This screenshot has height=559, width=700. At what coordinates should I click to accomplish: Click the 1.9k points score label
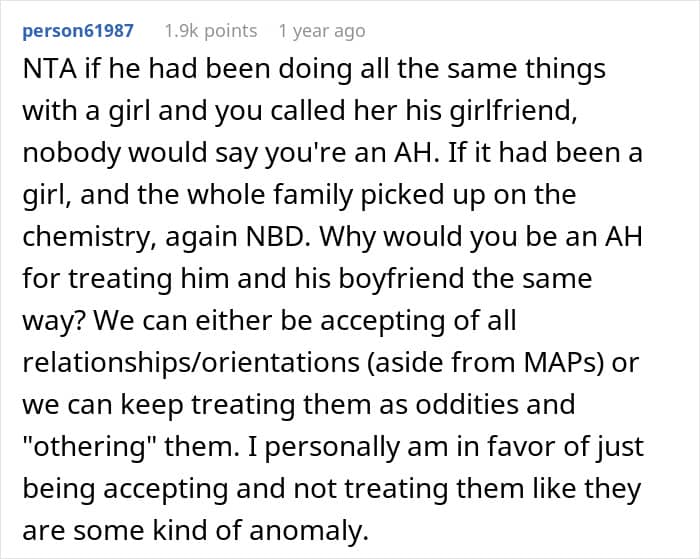tap(211, 31)
